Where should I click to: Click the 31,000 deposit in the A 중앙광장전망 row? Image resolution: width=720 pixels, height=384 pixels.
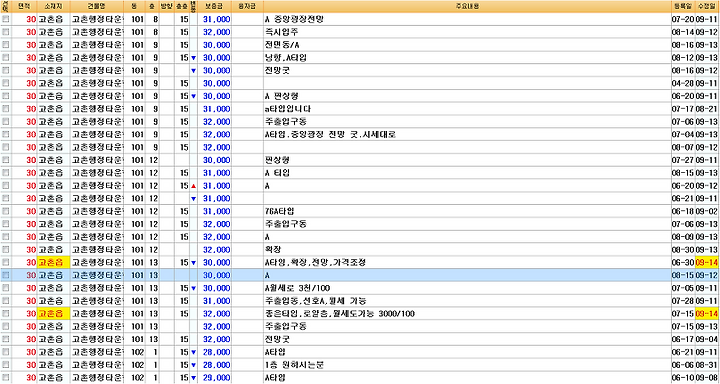pyautogui.click(x=216, y=19)
